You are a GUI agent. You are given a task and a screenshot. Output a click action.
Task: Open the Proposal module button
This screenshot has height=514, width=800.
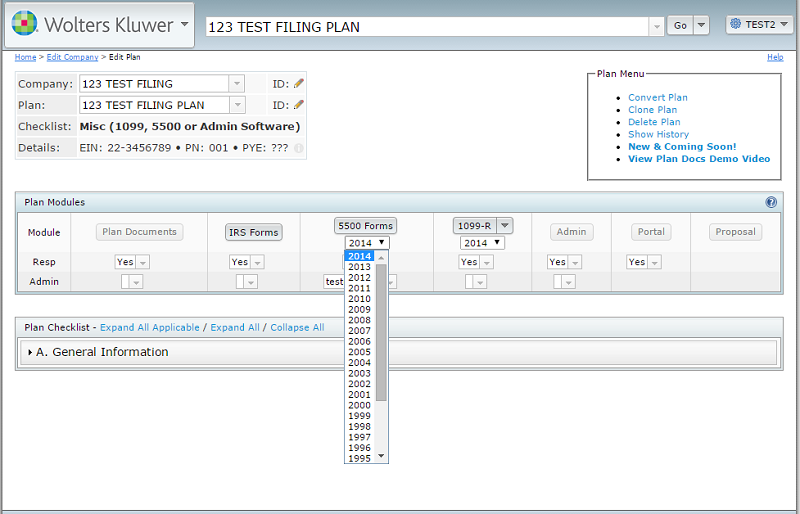click(735, 232)
